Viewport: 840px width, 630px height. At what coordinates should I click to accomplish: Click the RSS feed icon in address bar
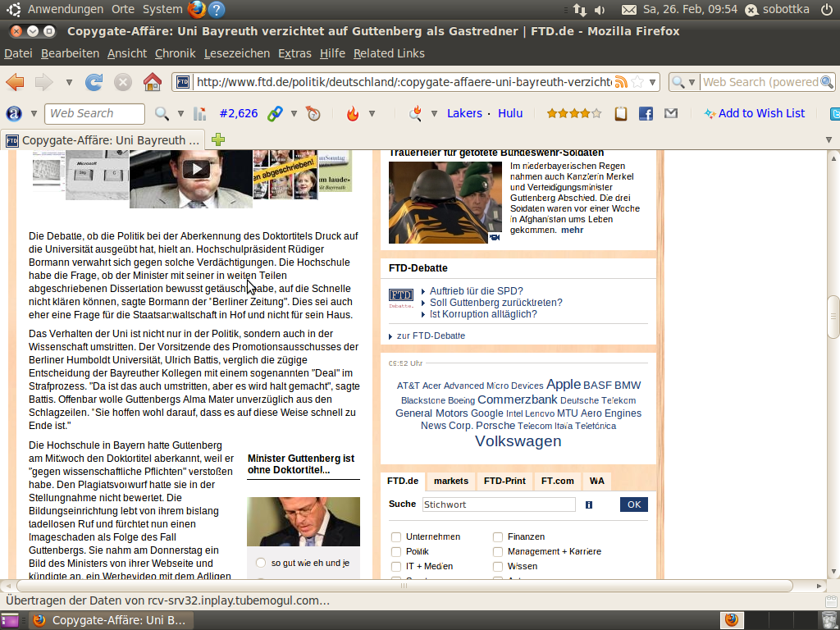[x=621, y=82]
